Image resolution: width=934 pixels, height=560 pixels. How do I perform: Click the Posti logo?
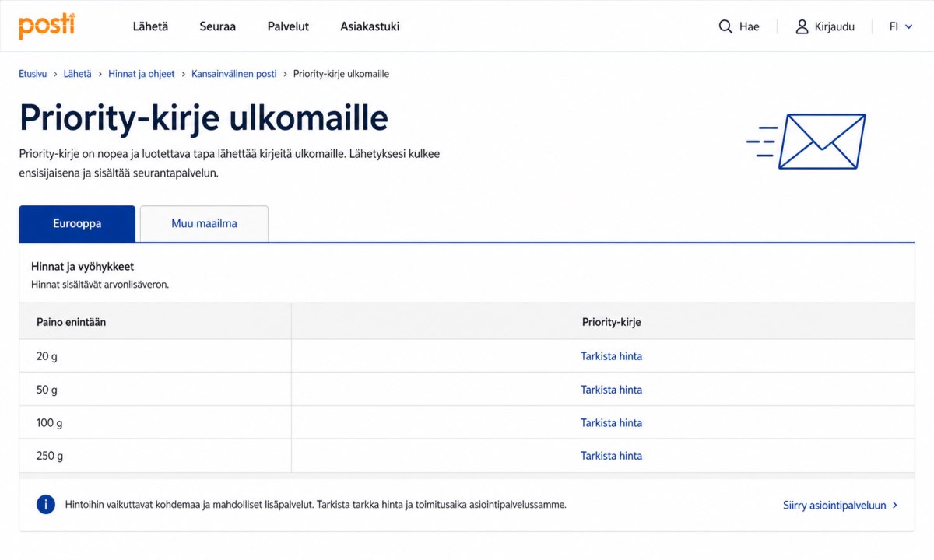[47, 26]
